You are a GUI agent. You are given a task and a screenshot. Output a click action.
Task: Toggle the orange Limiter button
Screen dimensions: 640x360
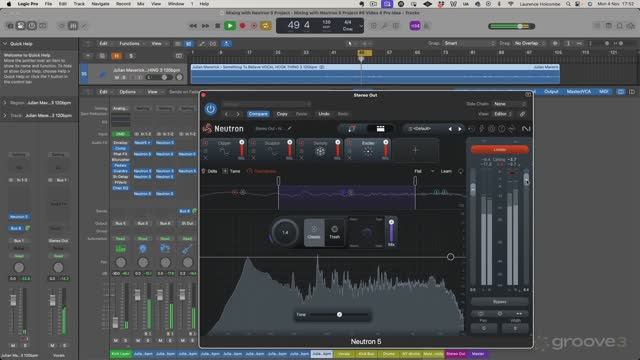pos(500,149)
